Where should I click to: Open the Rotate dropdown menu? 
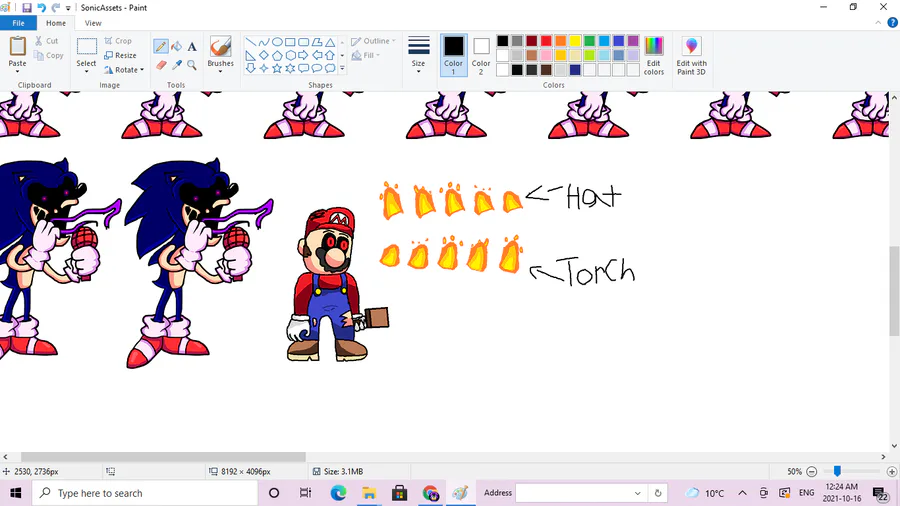tap(124, 70)
